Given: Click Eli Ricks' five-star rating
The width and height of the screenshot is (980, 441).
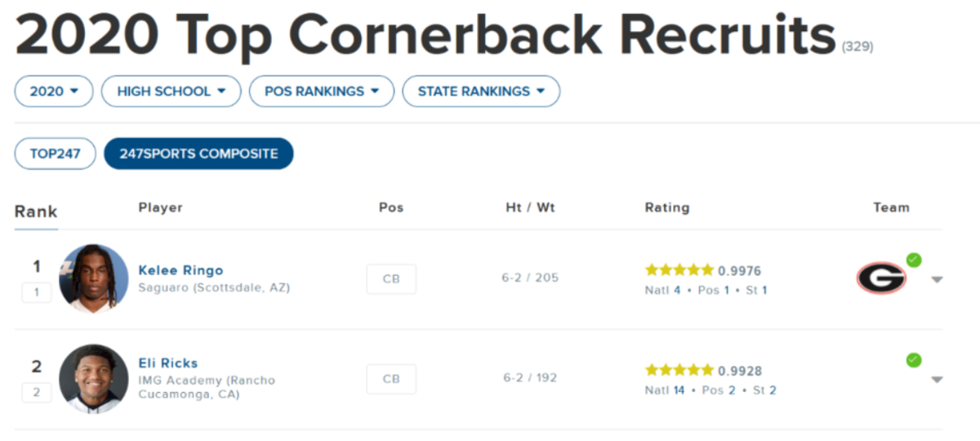Looking at the screenshot, I should [x=679, y=370].
